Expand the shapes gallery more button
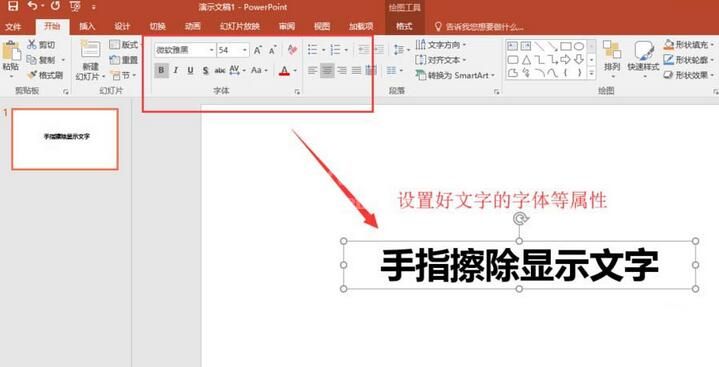This screenshot has height=367, width=719. (592, 73)
